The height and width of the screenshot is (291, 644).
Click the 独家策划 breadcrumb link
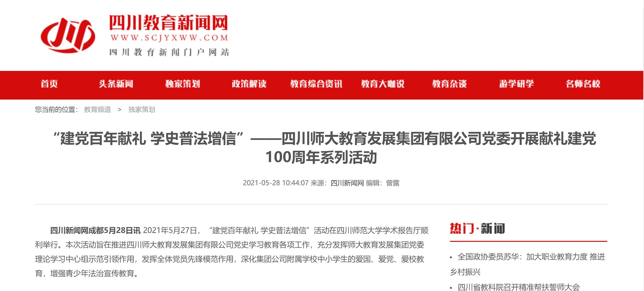tap(142, 110)
